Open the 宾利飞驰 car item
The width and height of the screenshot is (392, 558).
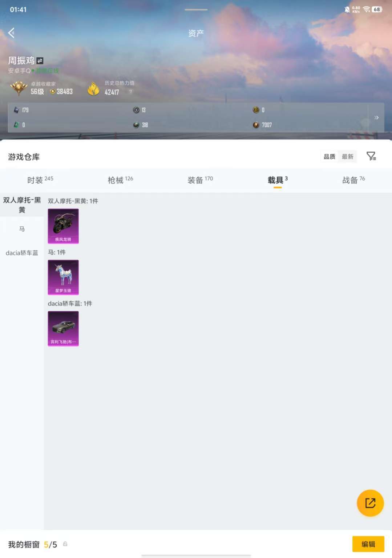(63, 328)
